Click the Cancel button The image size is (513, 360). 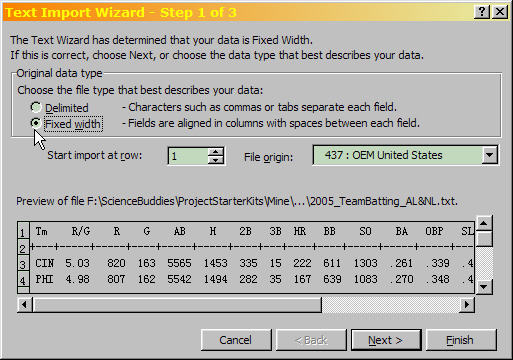[x=236, y=340]
